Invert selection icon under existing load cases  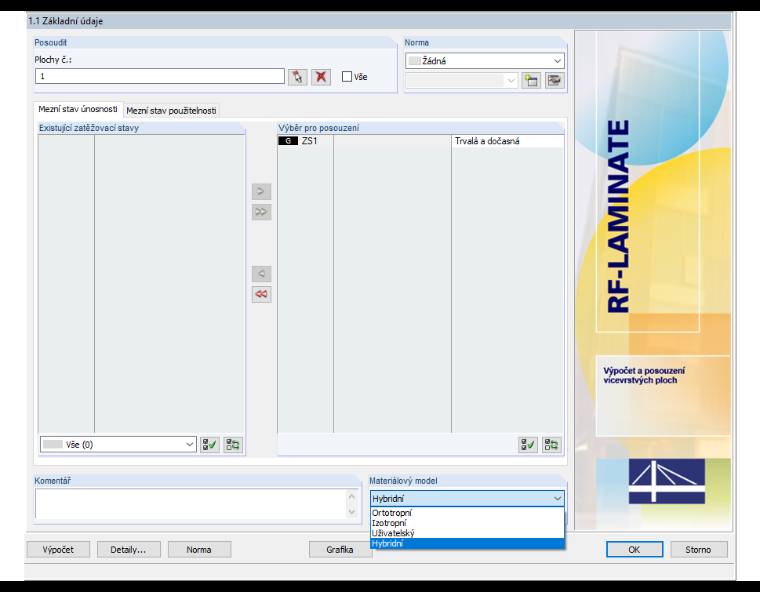point(233,445)
